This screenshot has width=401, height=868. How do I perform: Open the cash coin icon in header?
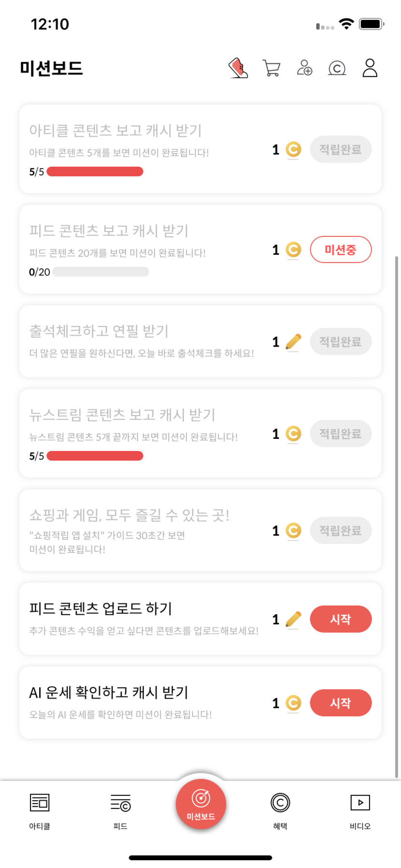[337, 68]
